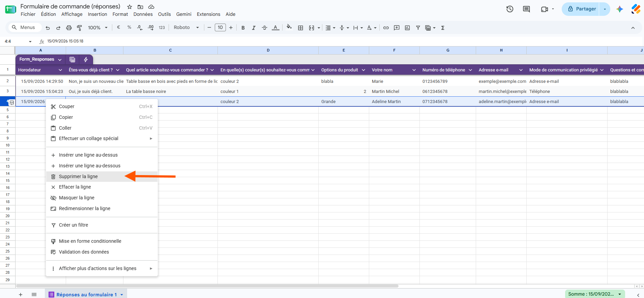Viewport: 644px width, 298px height.
Task: Decrease font size with minus
Action: (209, 28)
